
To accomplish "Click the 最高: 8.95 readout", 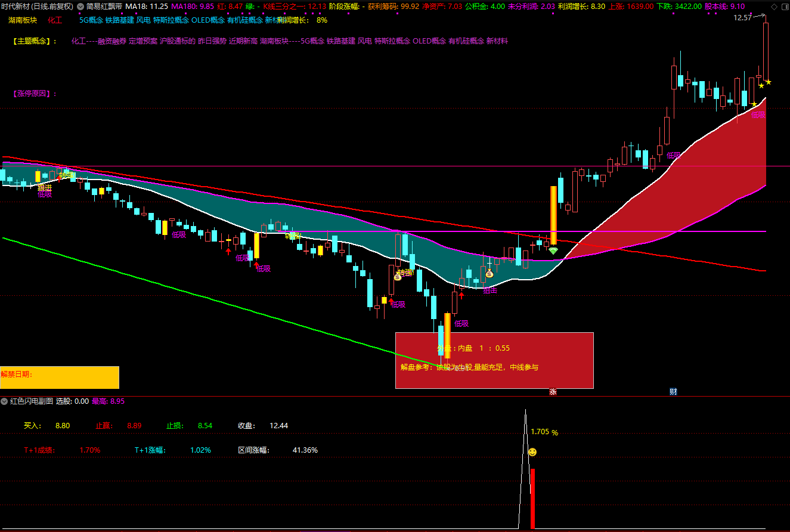I will coord(108,401).
